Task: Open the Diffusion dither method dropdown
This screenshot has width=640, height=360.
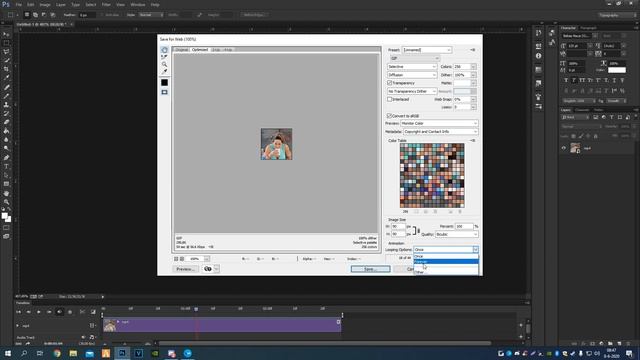Action: click(x=412, y=75)
